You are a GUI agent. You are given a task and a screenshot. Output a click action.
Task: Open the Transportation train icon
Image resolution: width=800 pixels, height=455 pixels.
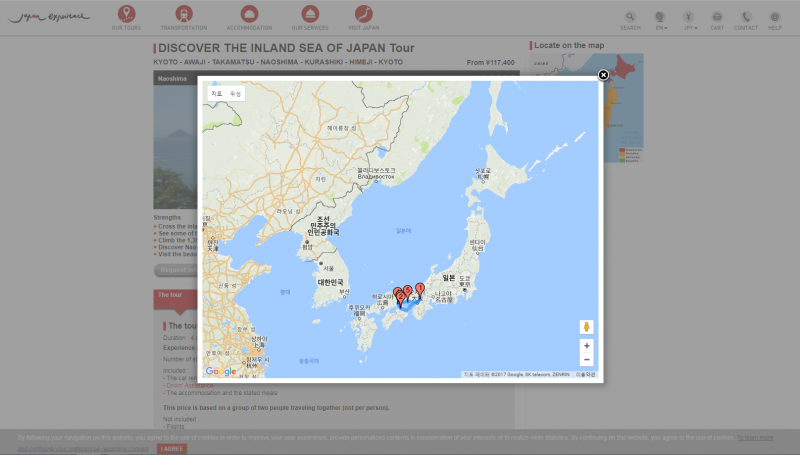coord(185,14)
